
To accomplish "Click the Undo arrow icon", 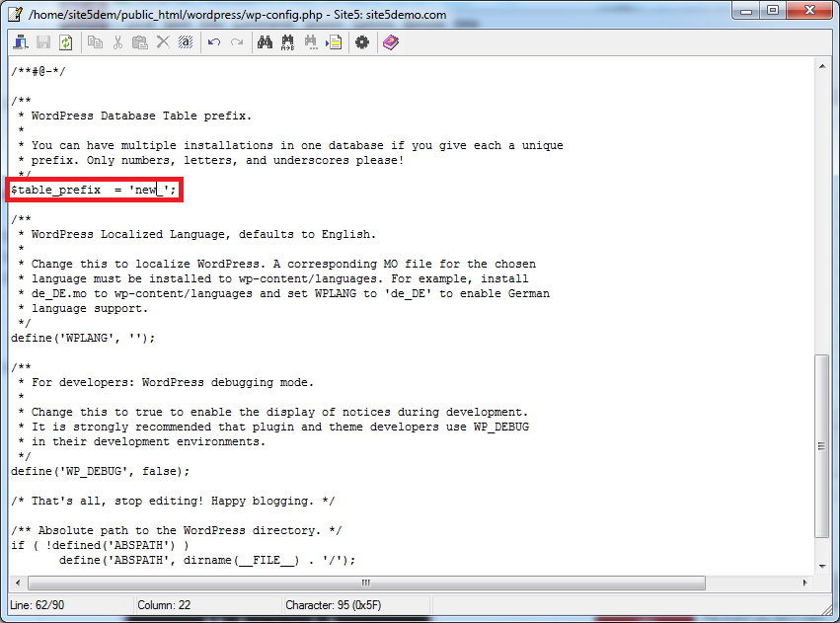I will click(214, 42).
